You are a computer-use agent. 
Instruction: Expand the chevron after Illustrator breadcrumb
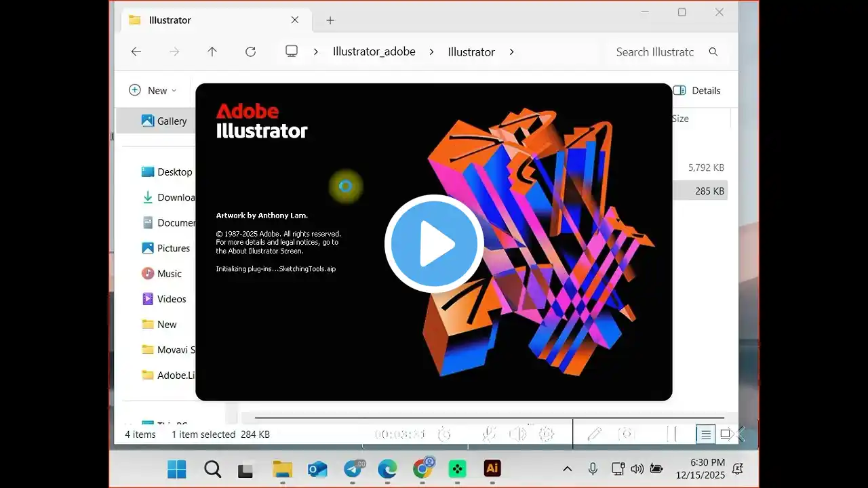point(511,52)
